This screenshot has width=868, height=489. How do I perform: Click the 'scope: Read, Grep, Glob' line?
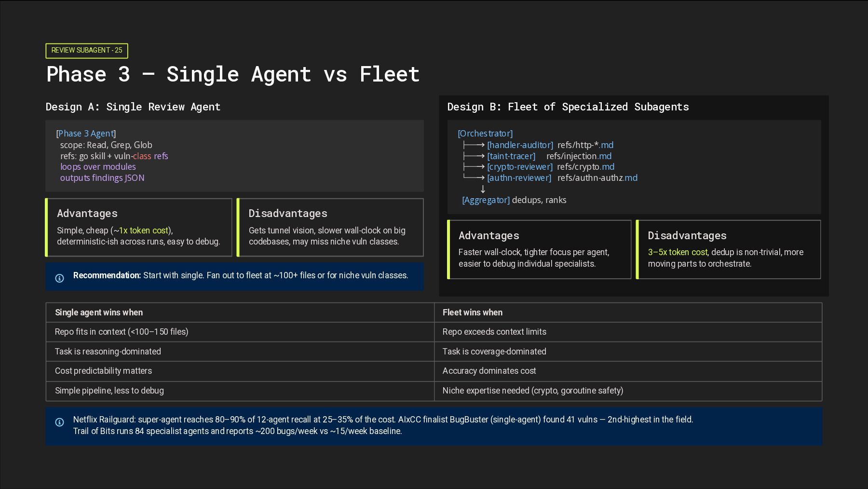click(x=106, y=145)
